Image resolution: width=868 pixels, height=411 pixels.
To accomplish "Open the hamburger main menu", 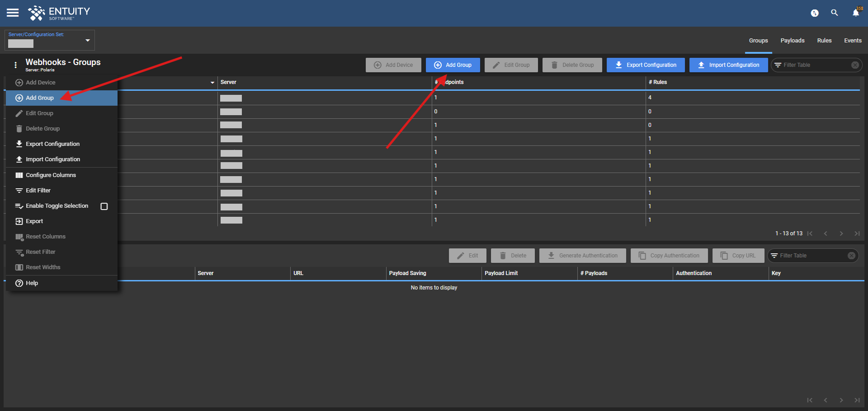I will point(13,13).
